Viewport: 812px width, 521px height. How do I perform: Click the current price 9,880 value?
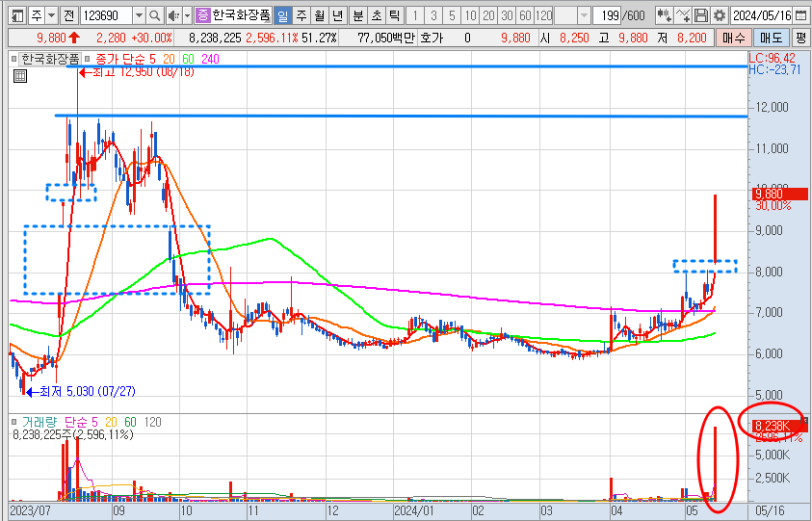point(51,38)
